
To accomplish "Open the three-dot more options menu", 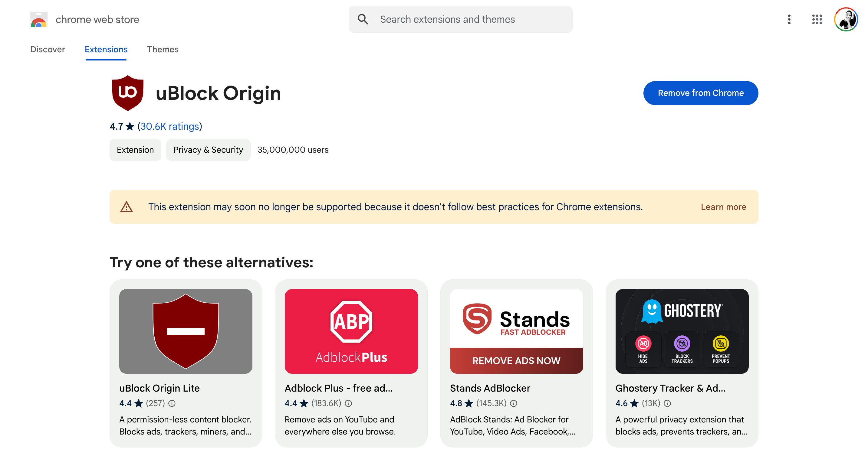I will (789, 19).
